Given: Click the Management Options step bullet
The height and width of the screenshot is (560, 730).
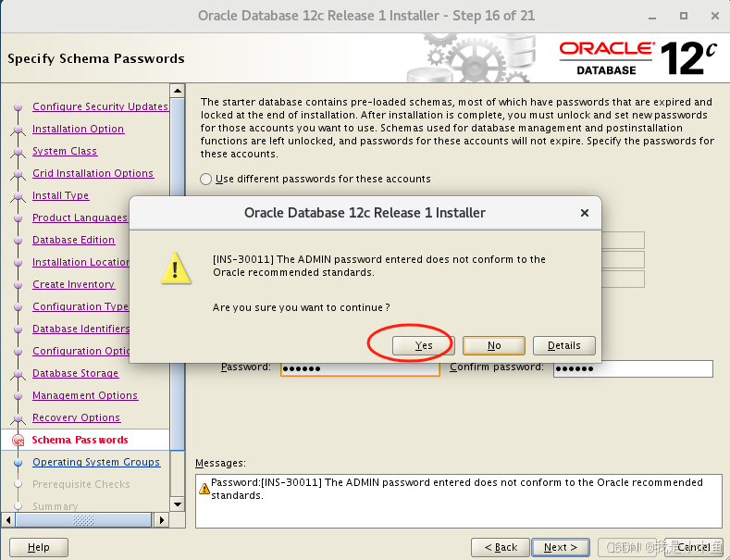Looking at the screenshot, I should 19,395.
